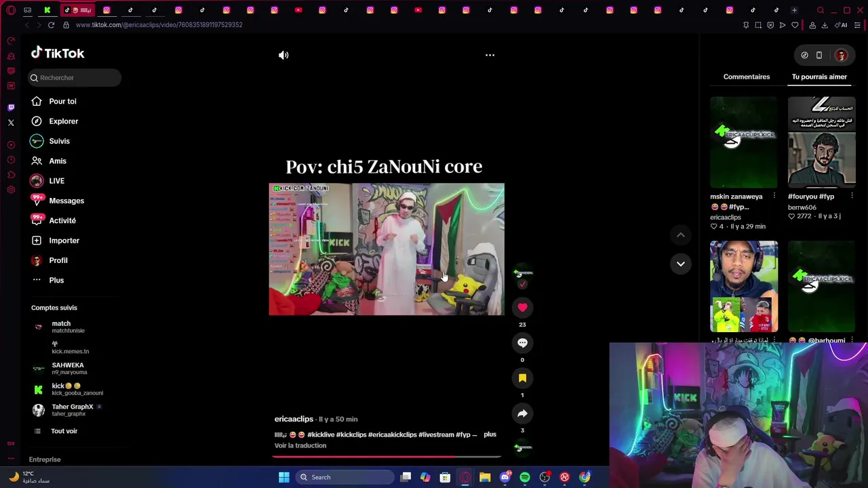Image resolution: width=868 pixels, height=488 pixels.
Task: Switch to the Kick browser tab
Action: (x=47, y=10)
